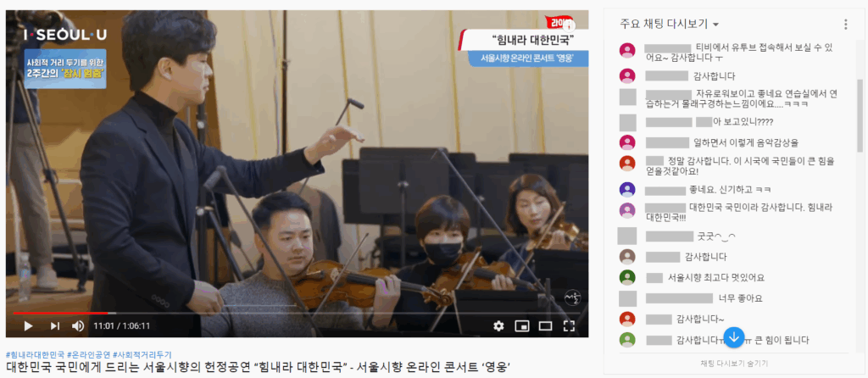This screenshot has width=868, height=378.
Task: Mute the video volume
Action: pos(78,326)
